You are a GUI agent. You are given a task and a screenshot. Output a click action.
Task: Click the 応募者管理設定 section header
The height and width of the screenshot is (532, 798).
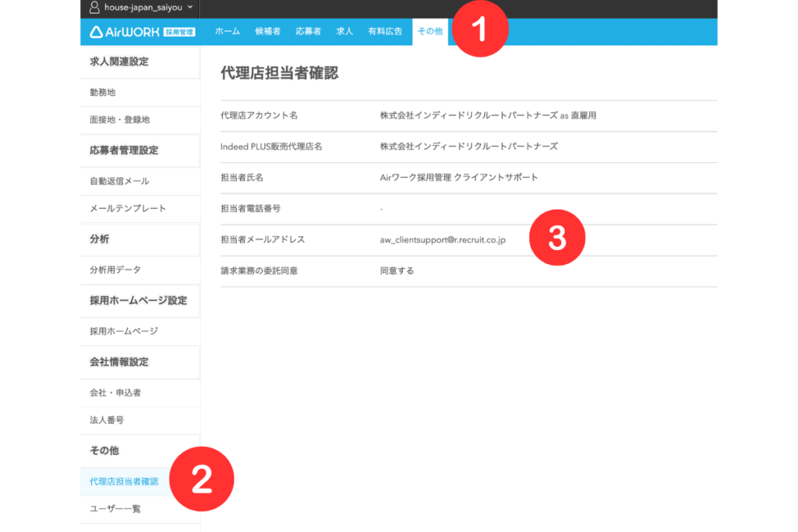(x=124, y=150)
